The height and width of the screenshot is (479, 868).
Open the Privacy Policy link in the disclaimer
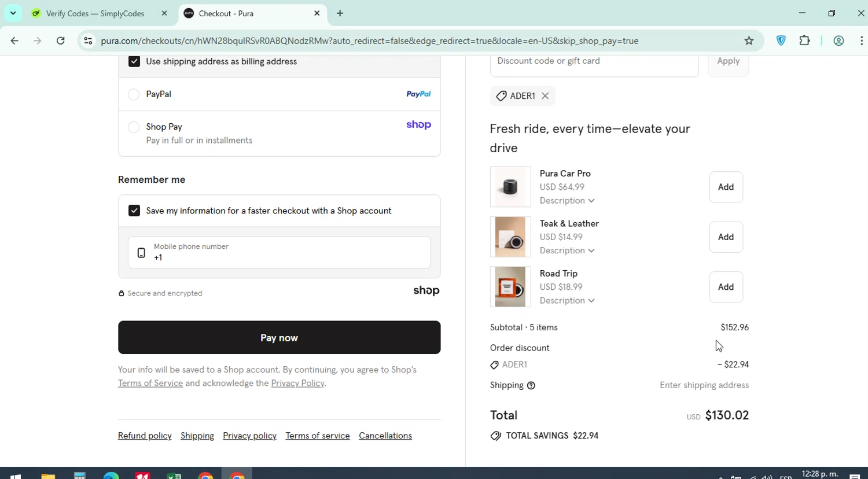[x=297, y=383]
